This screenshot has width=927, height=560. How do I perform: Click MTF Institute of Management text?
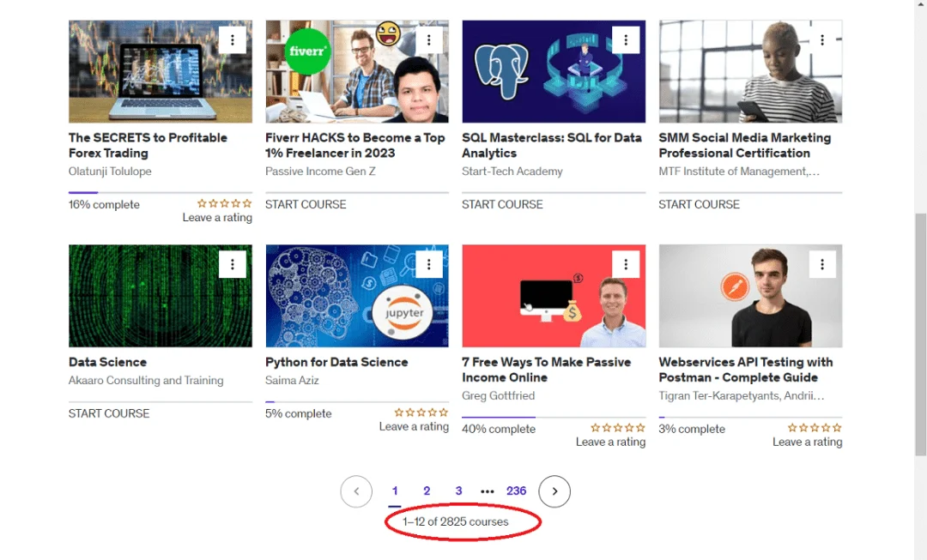(x=739, y=172)
